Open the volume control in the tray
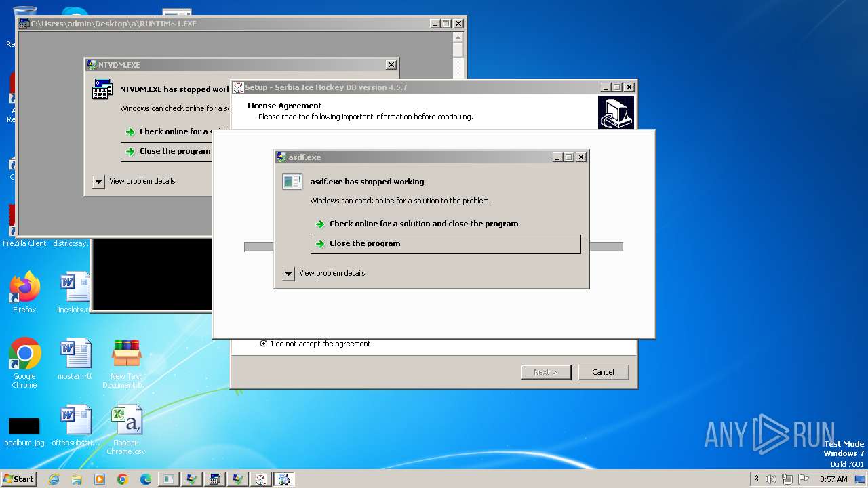 click(771, 479)
